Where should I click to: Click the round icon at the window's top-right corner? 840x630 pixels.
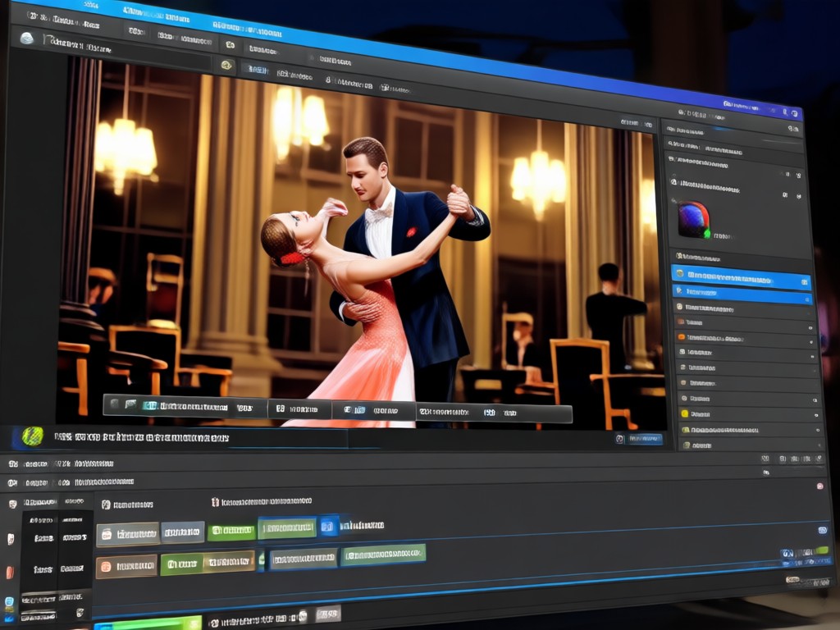tap(796, 113)
